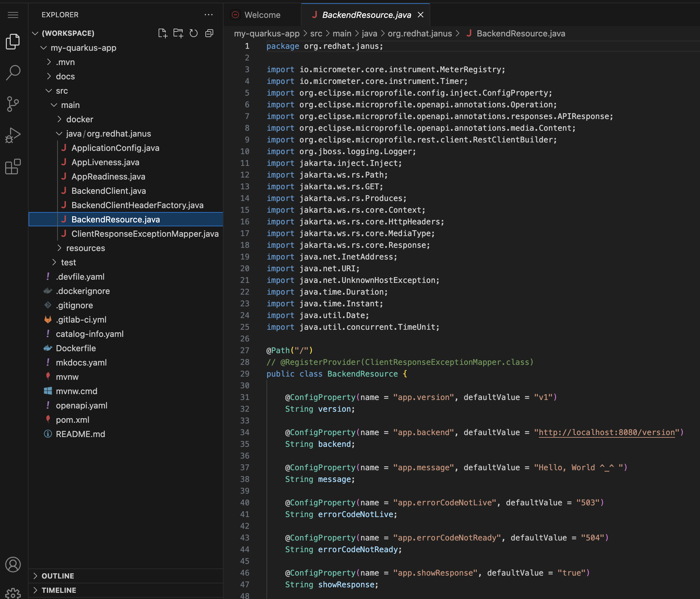
Task: Open the Extensions view
Action: (x=13, y=166)
